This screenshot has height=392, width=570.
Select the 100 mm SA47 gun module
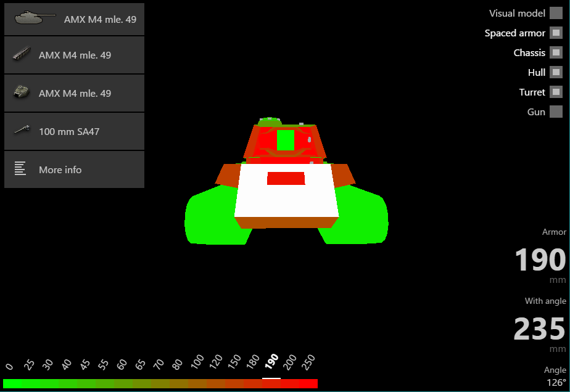tap(74, 131)
